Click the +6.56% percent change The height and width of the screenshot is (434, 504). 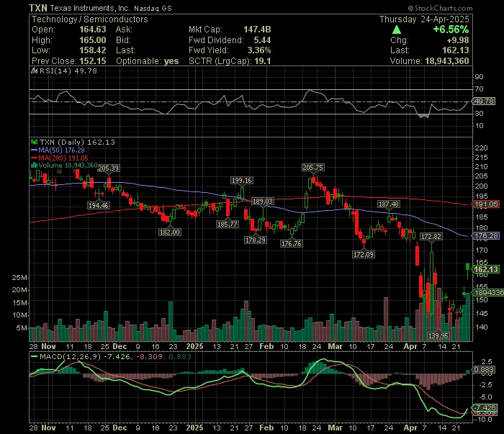pos(451,30)
